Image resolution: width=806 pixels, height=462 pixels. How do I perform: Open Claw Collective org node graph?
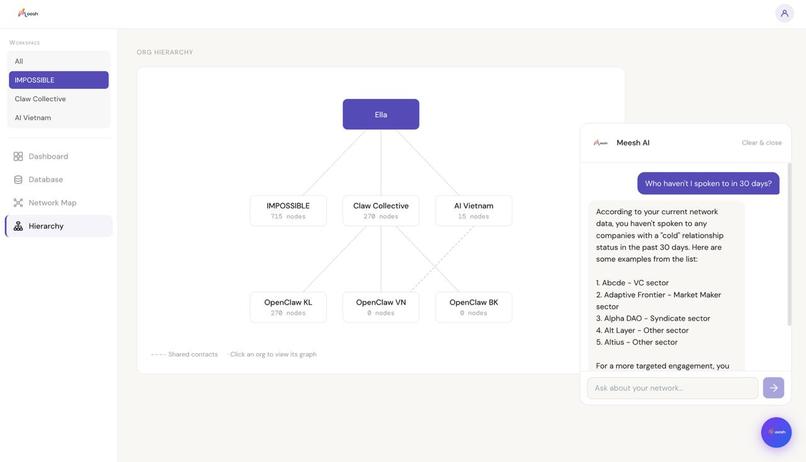381,211
